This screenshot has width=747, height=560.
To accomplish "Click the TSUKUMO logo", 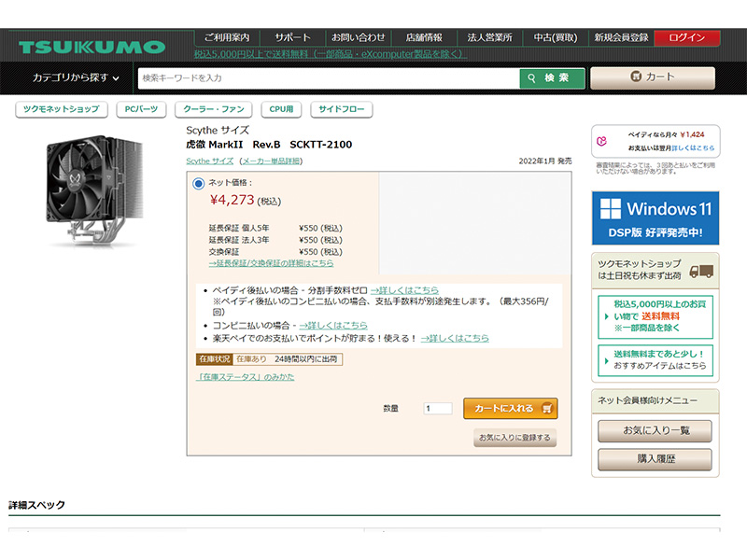I will point(92,47).
